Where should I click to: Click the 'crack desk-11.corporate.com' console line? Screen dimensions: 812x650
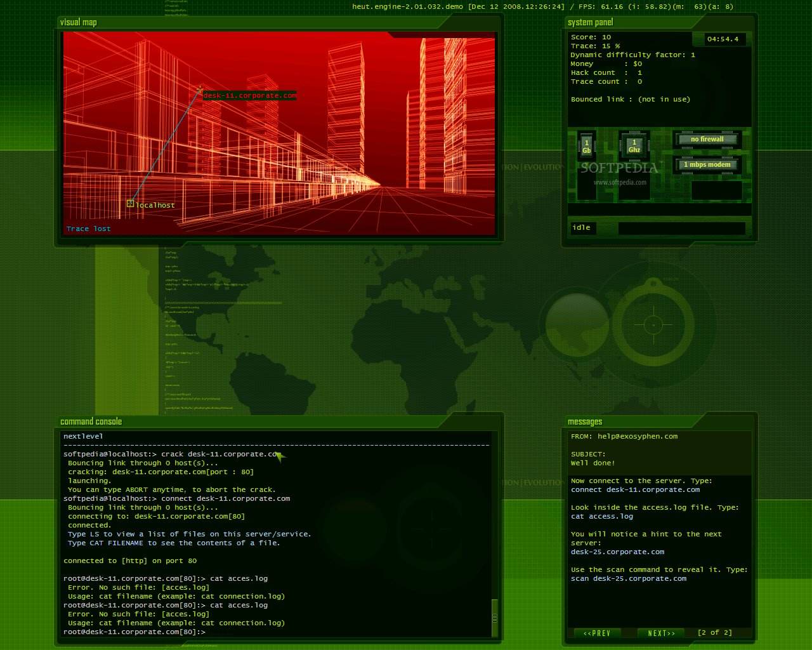171,454
